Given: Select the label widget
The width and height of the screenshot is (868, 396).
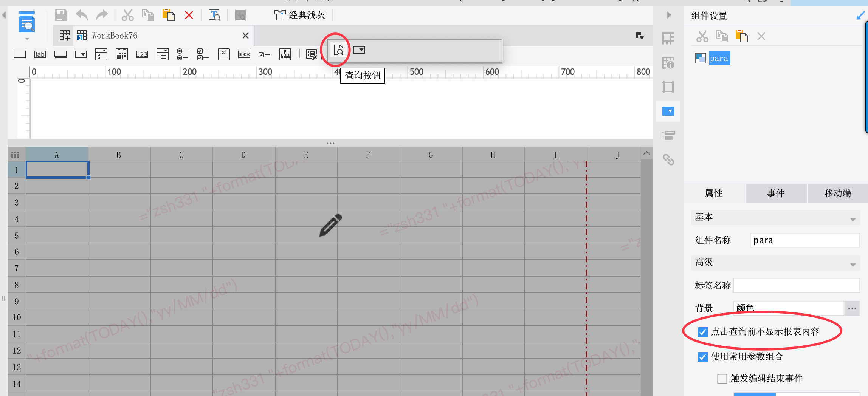Looking at the screenshot, I should (40, 54).
